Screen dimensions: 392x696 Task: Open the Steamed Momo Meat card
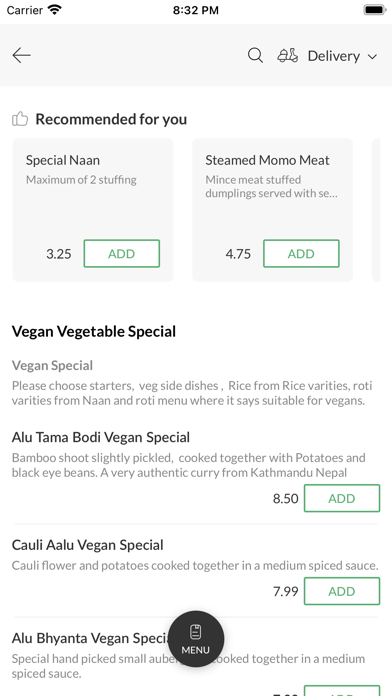click(x=272, y=210)
